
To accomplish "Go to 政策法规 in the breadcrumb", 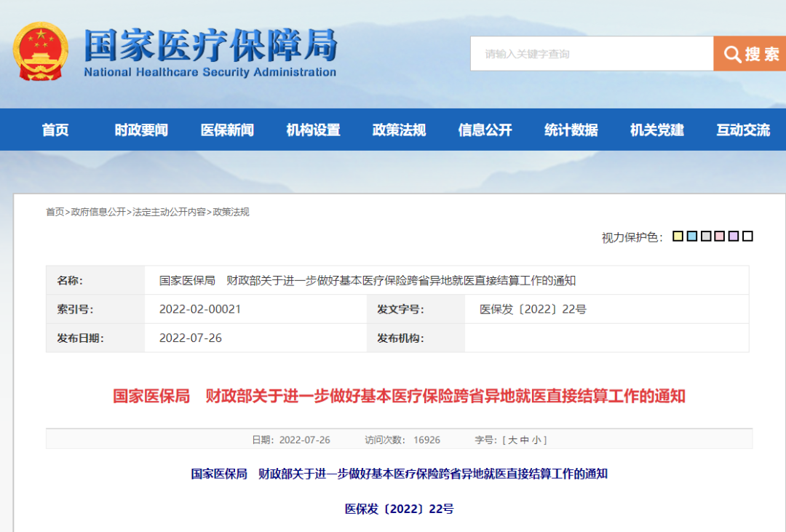I will (231, 212).
